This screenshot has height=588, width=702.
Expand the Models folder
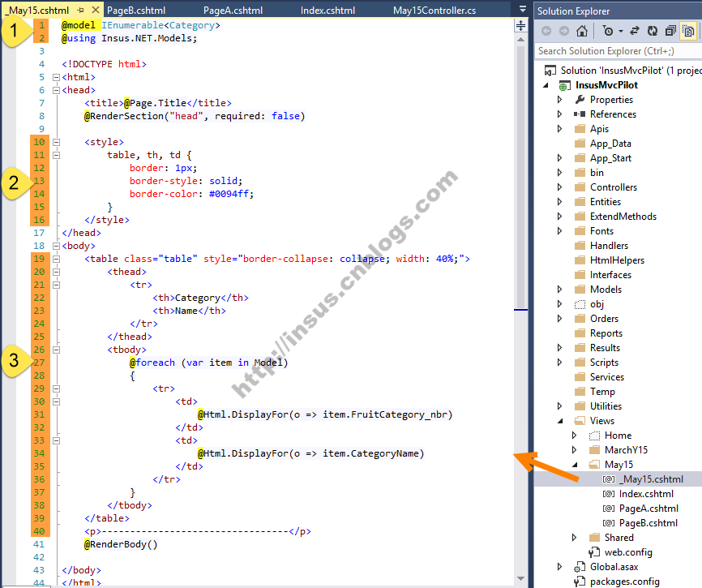(x=559, y=290)
